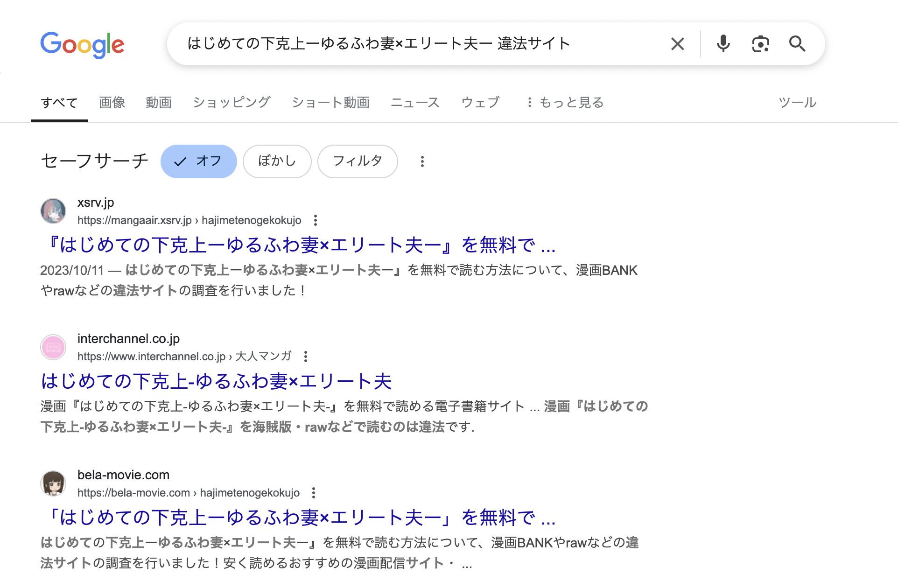Image resolution: width=898 pixels, height=588 pixels.
Task: Click the ツール button
Action: [x=798, y=102]
